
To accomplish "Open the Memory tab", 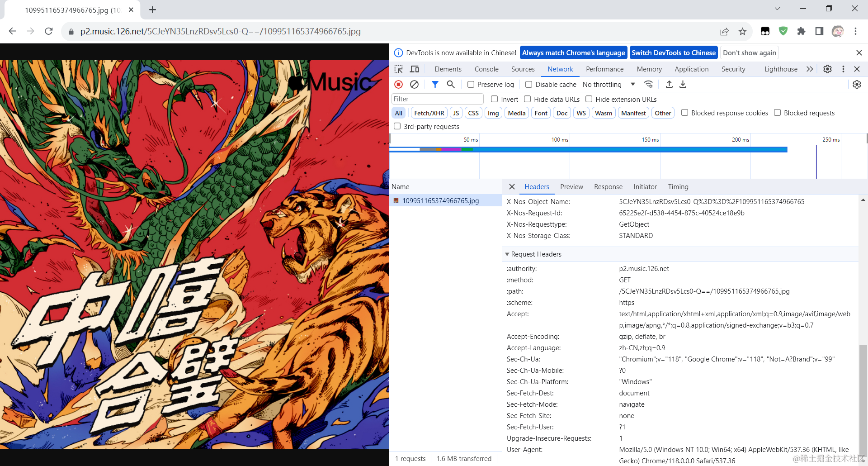I will tap(649, 69).
